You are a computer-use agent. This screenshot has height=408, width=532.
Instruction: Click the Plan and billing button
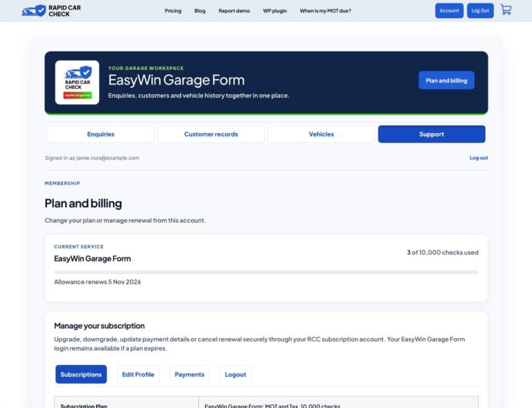pyautogui.click(x=446, y=80)
